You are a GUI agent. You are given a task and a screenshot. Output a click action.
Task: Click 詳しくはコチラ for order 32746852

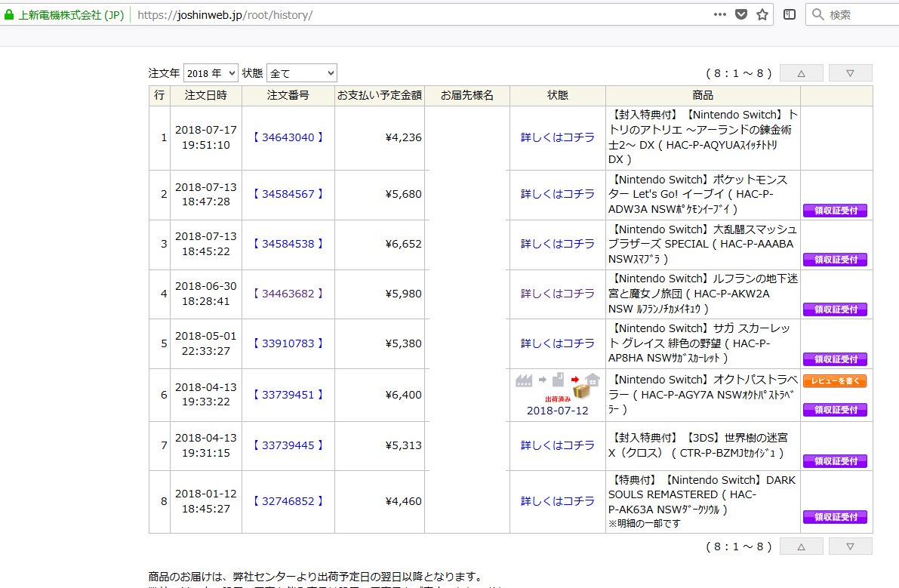[557, 501]
